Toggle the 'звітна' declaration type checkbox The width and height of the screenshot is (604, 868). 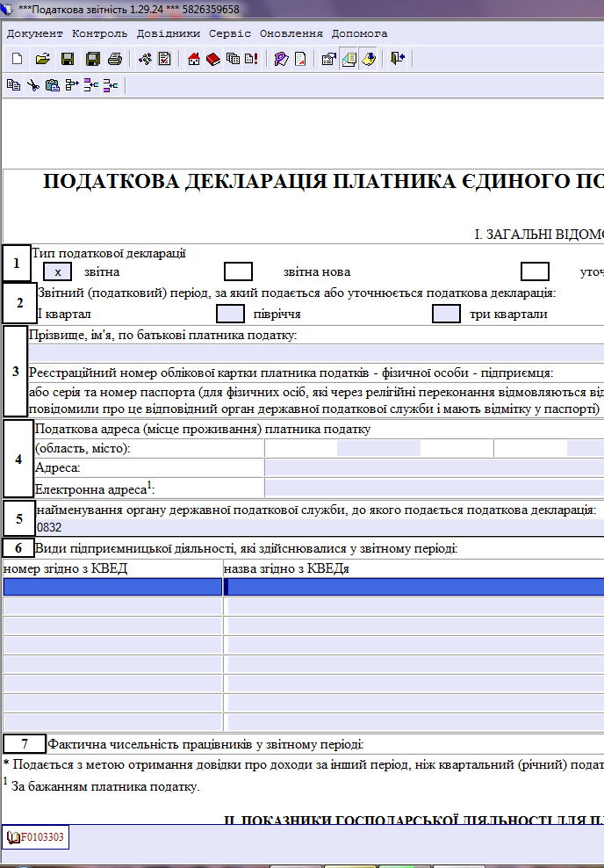point(58,271)
